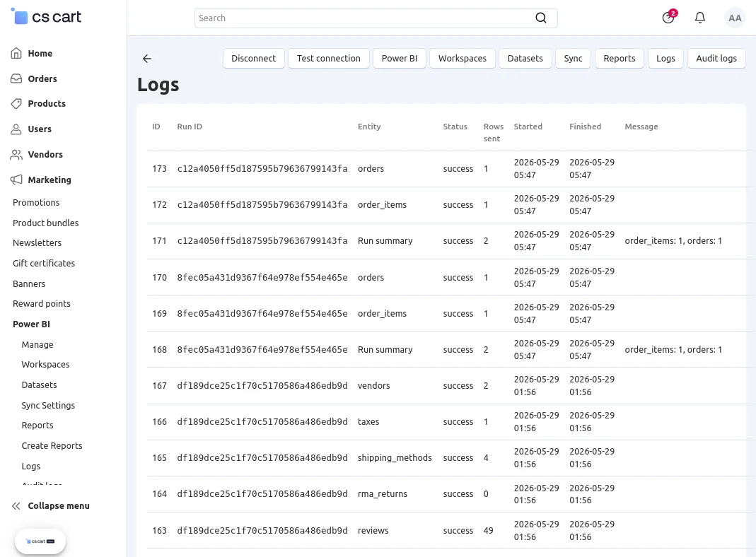Click the CS-Cart logo
Viewport: 756px width, 557px height.
pos(46,17)
